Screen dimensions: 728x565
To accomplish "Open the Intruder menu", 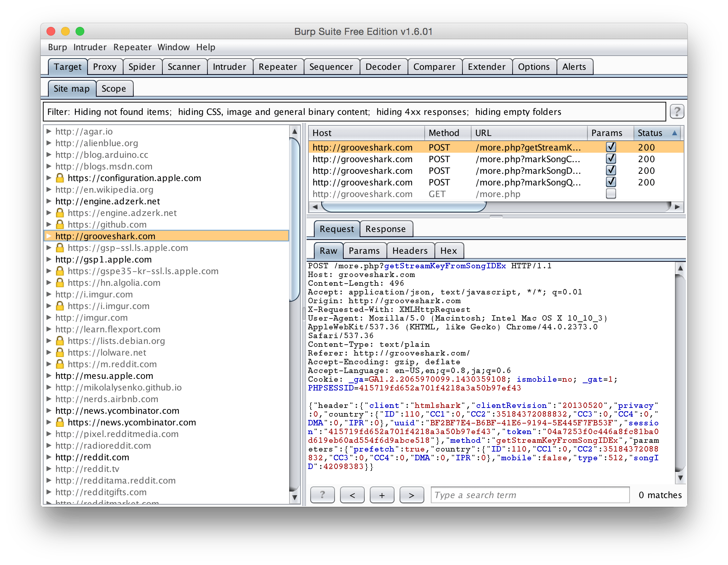I will (90, 47).
